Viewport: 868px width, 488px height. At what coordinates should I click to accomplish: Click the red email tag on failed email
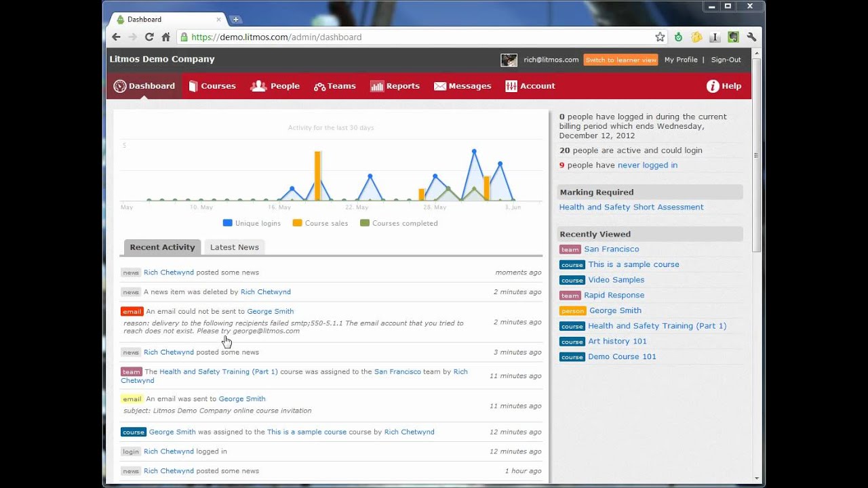click(x=132, y=312)
